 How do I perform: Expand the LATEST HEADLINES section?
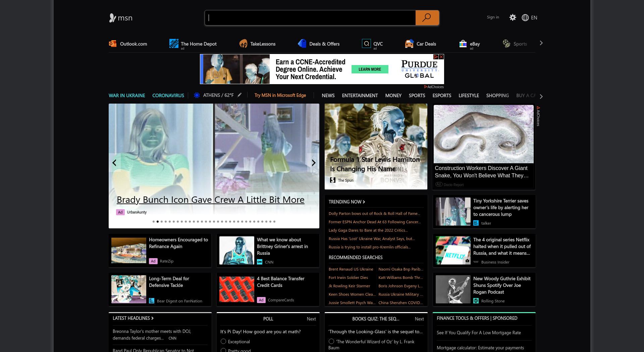(133, 318)
